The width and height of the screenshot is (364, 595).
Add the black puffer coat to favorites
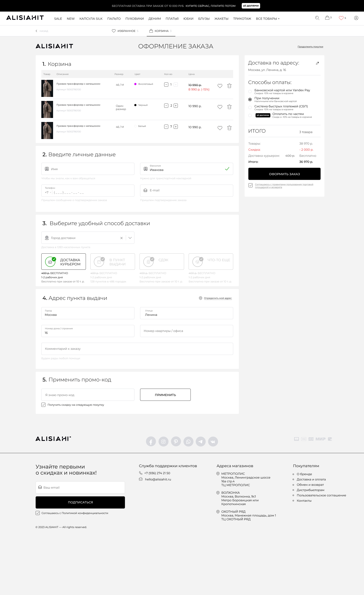coord(220,107)
